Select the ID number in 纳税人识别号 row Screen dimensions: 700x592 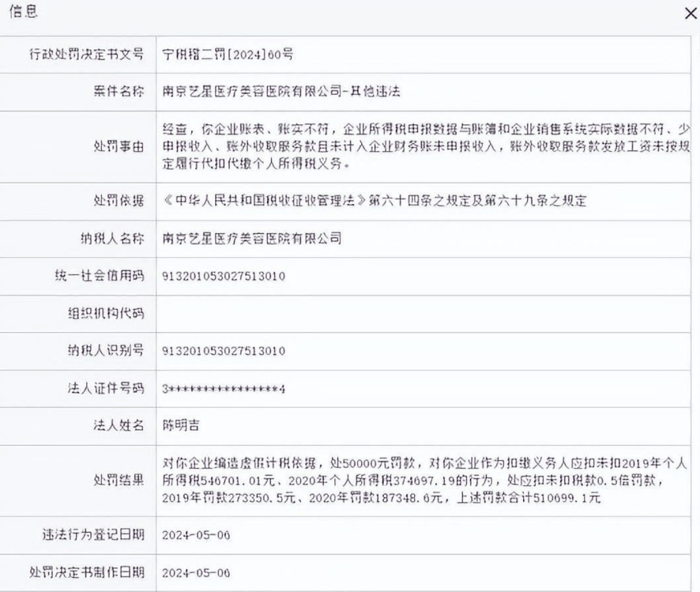click(224, 351)
